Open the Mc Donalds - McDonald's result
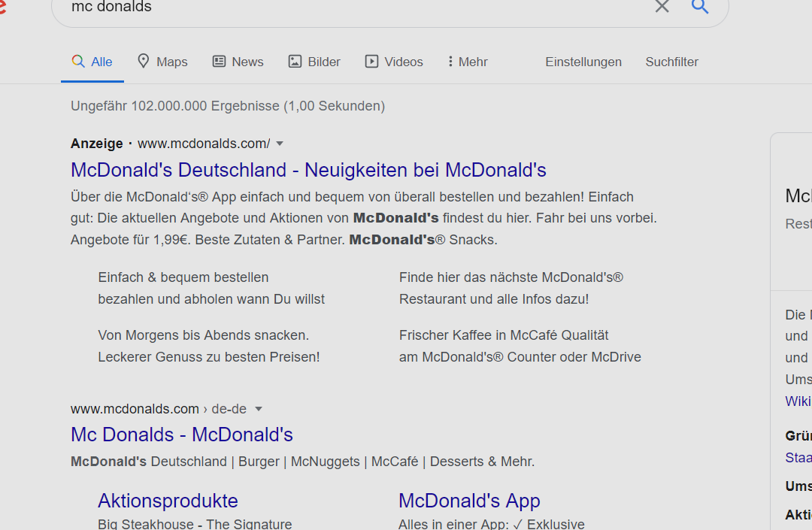Image resolution: width=812 pixels, height=530 pixels. pyautogui.click(x=182, y=435)
